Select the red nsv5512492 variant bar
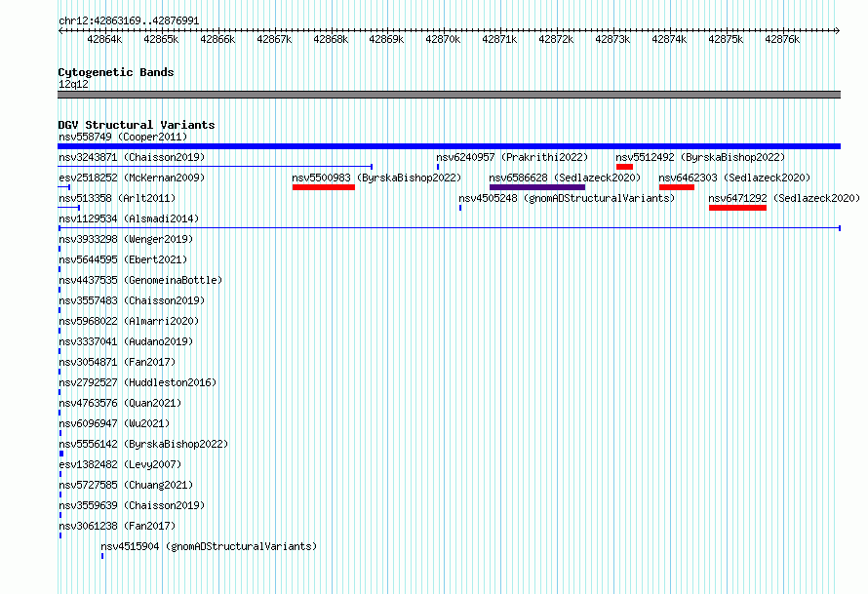868x594 pixels. tap(624, 167)
